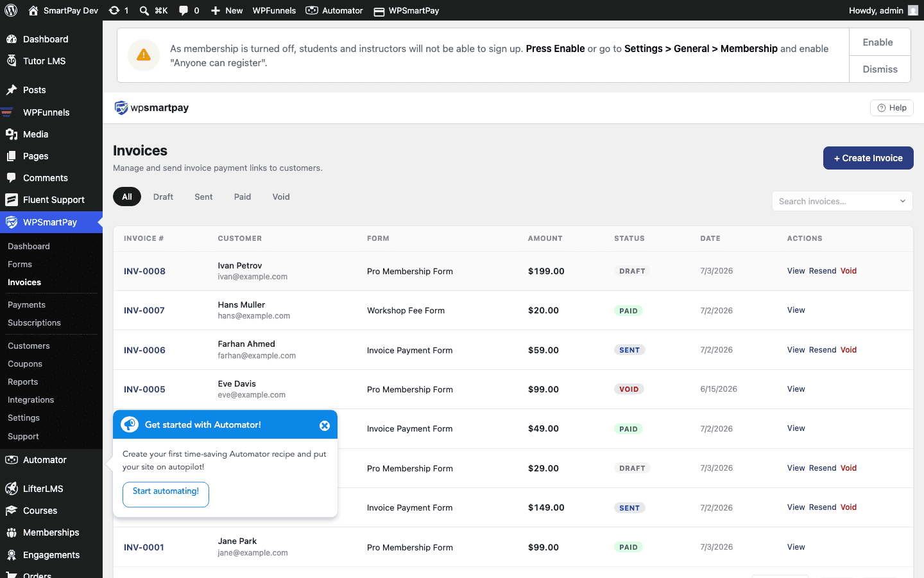Select the All invoices tab
This screenshot has width=924, height=578.
tap(127, 197)
